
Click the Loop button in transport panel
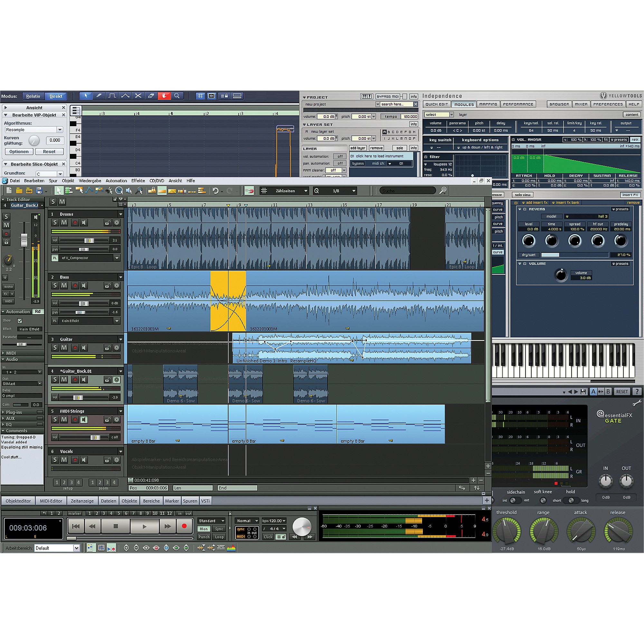tap(219, 537)
